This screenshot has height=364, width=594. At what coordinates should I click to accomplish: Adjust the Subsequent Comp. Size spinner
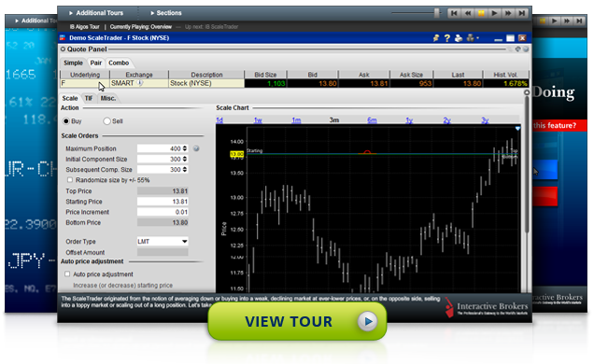click(185, 170)
